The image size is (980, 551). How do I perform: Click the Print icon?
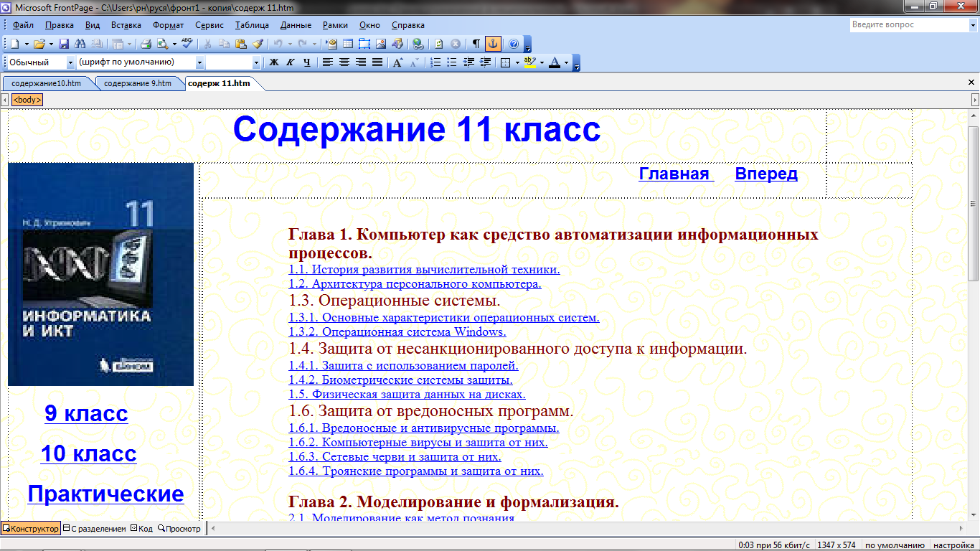[146, 44]
